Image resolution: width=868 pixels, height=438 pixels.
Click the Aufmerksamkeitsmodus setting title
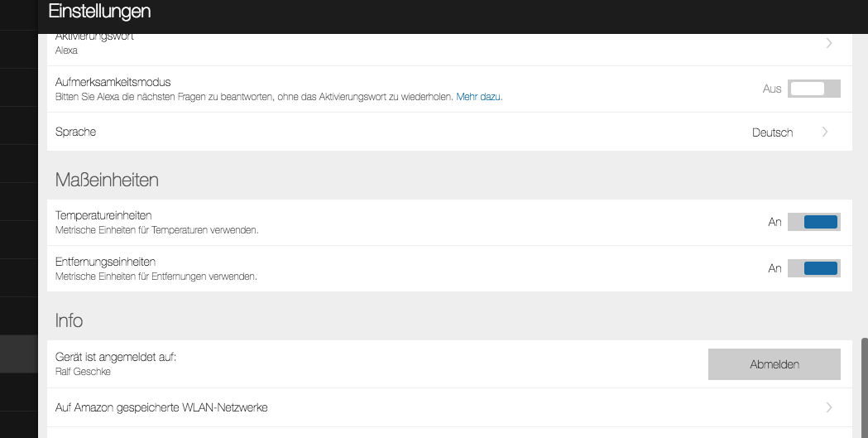(113, 82)
